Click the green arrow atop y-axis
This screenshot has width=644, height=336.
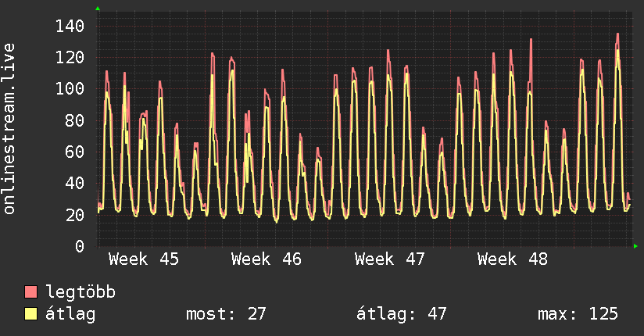tap(98, 9)
